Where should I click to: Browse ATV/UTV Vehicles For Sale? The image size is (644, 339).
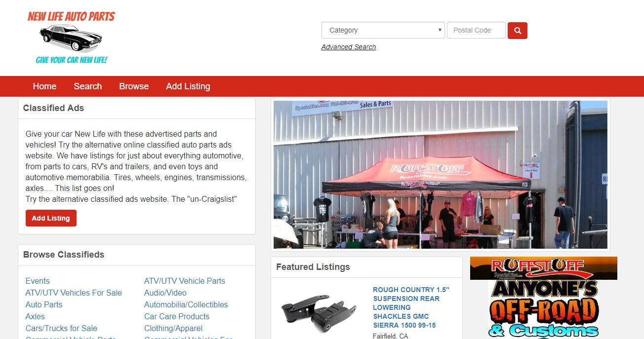tap(74, 293)
